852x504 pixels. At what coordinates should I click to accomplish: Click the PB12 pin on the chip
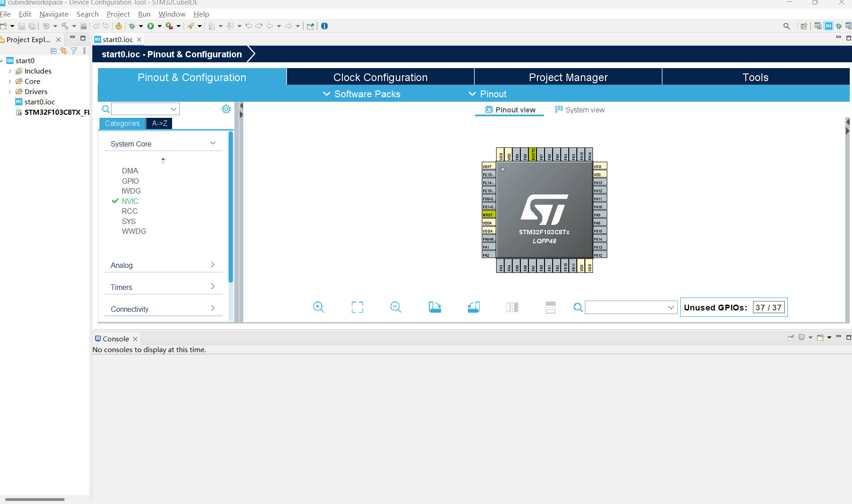coord(600,255)
